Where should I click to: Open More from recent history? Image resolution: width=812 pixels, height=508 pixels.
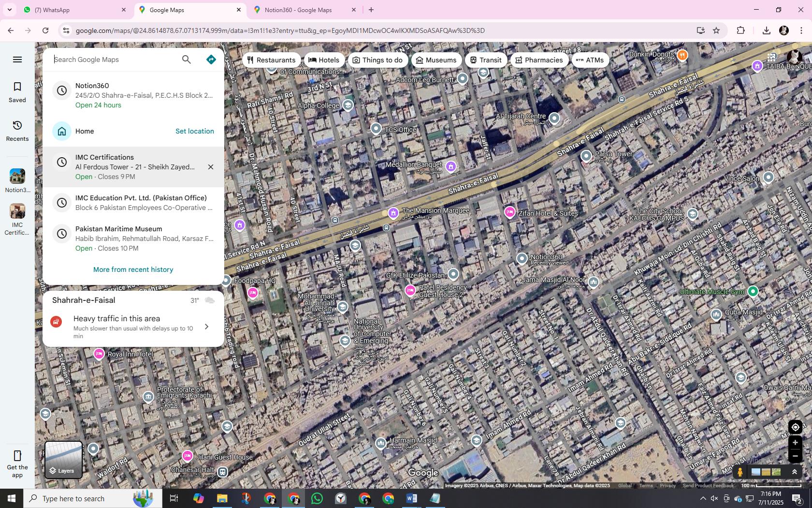point(133,269)
